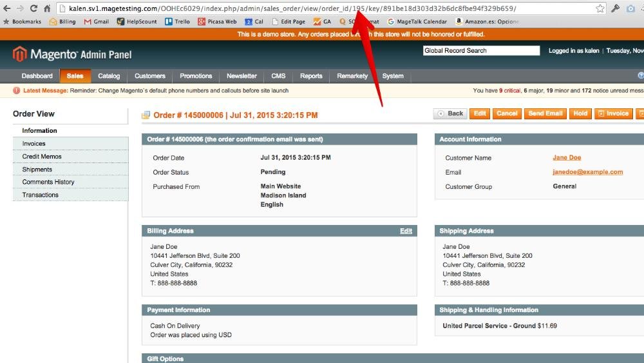
Task: Open the Comments History tab
Action: pyautogui.click(x=48, y=182)
